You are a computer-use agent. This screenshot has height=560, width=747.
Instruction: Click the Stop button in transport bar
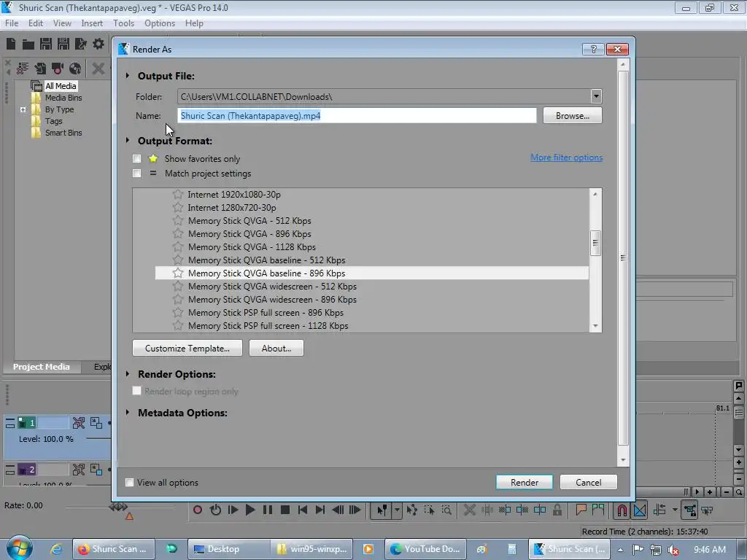point(285,510)
